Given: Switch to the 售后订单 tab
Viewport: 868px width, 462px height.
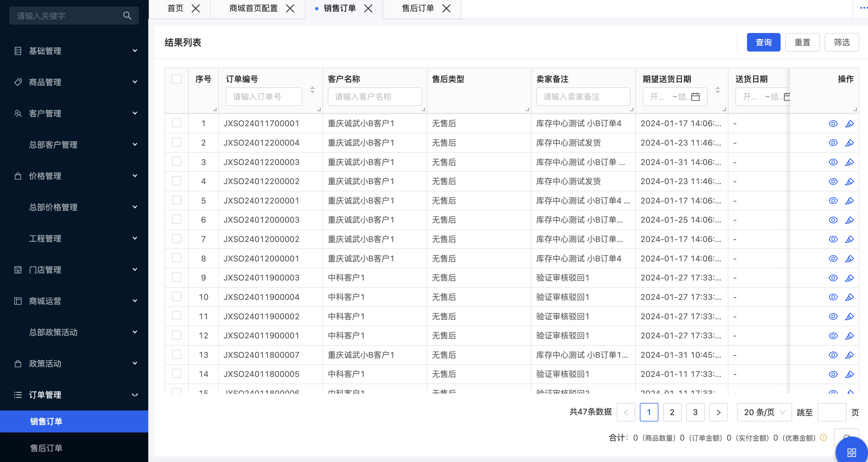Looking at the screenshot, I should (418, 8).
